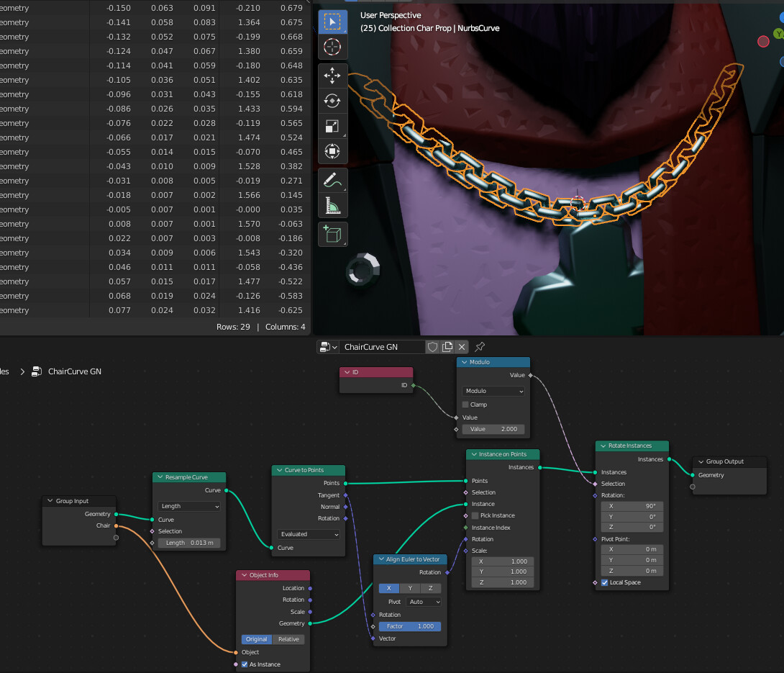Enable the Clamp checkbox in Modulo node
The height and width of the screenshot is (673, 784).
pos(465,405)
